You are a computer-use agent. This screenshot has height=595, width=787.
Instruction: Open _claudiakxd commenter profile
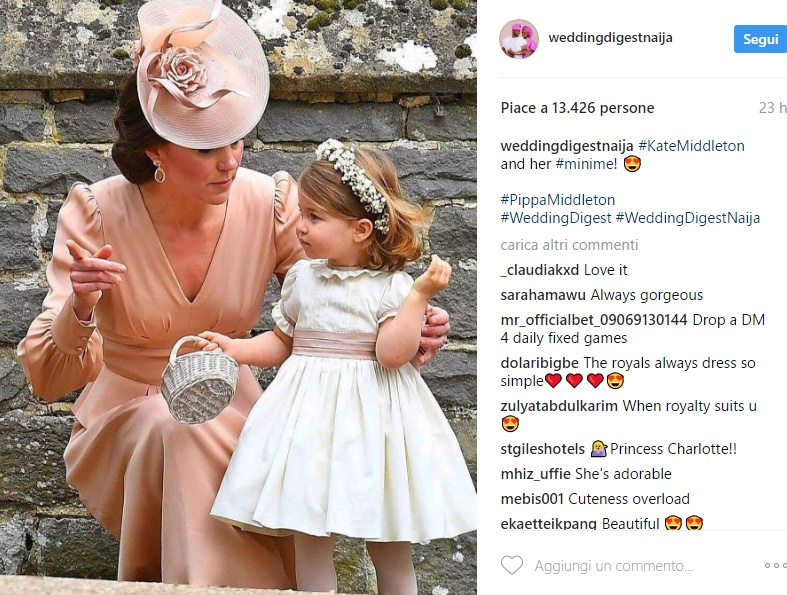pyautogui.click(x=540, y=270)
